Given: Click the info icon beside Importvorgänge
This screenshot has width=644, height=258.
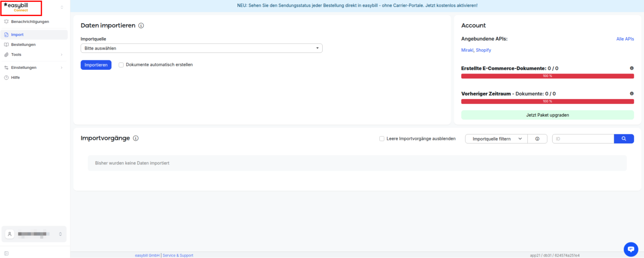Looking at the screenshot, I should pos(136,138).
